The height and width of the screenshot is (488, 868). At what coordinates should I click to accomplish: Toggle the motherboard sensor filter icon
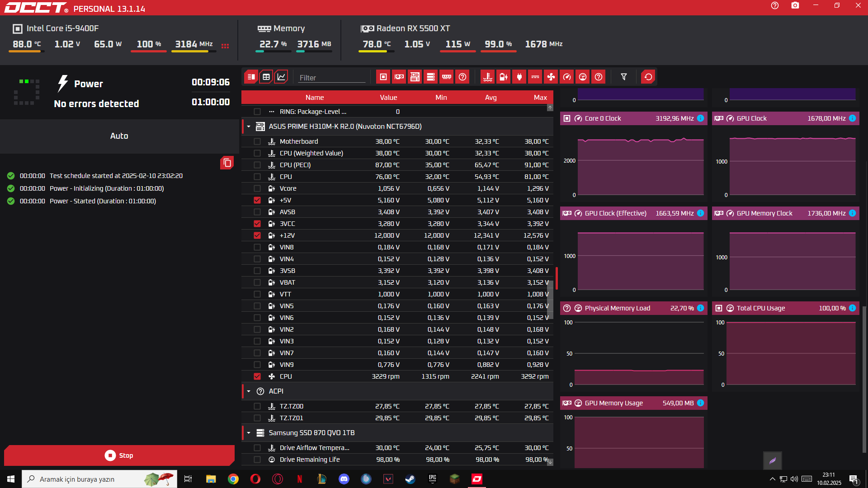tap(415, 77)
